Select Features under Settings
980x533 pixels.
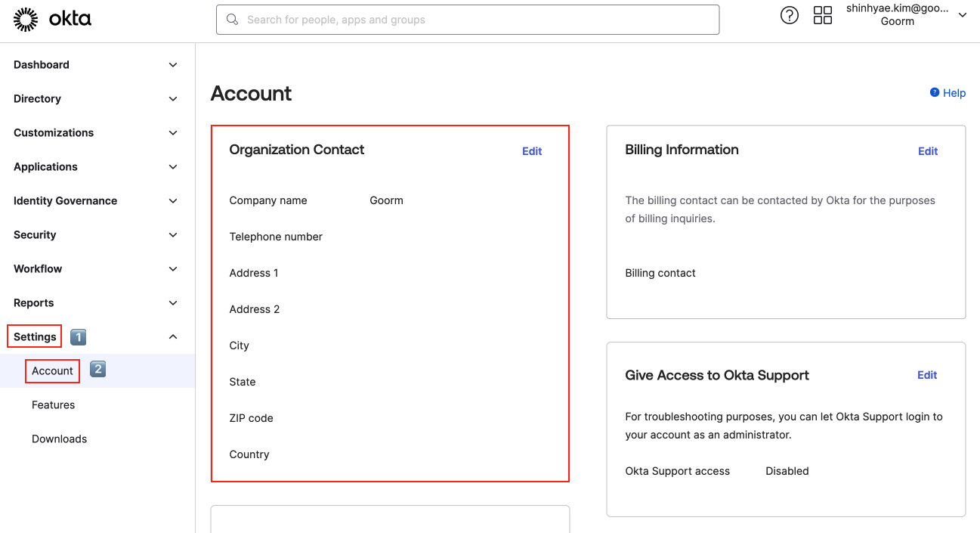pyautogui.click(x=53, y=405)
